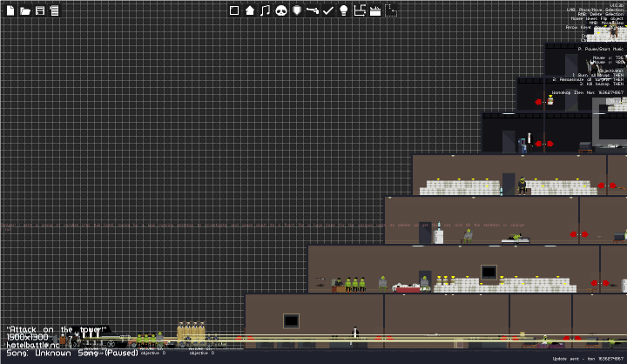
Task: Open the music note song tool
Action: point(265,10)
